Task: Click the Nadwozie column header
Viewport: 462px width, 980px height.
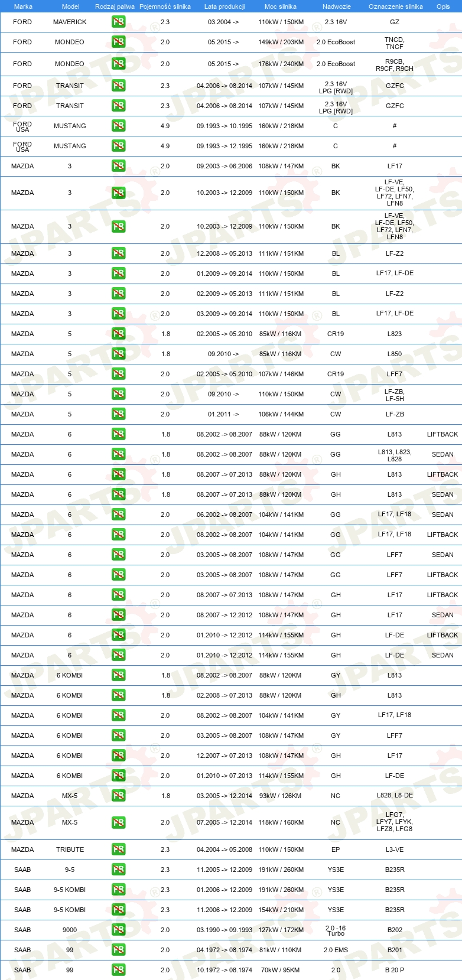Action: tap(337, 6)
